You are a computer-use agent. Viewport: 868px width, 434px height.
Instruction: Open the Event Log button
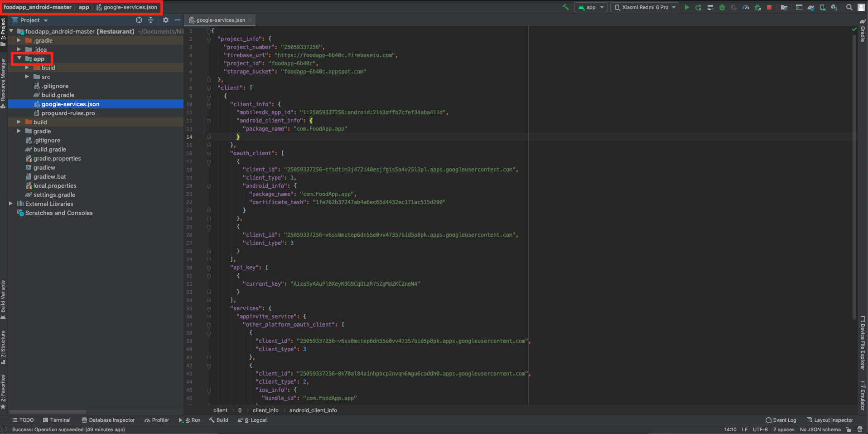click(x=781, y=420)
